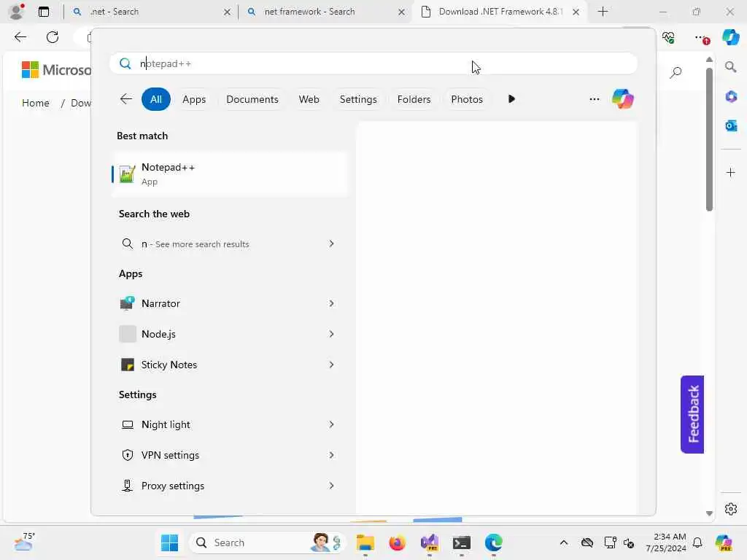Open clock showing 2:34 AM
Image resolution: width=747 pixels, height=560 pixels.
pos(665,542)
